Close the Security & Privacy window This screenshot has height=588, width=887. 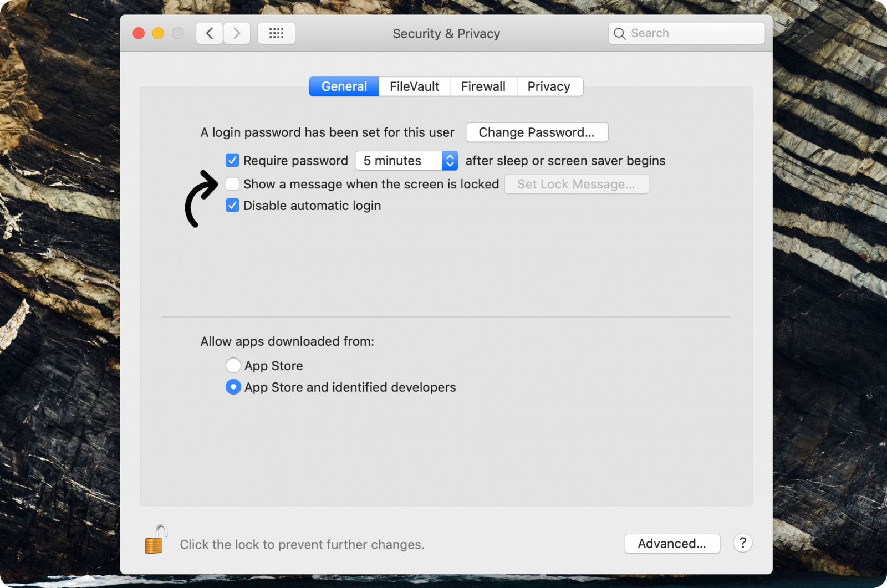pyautogui.click(x=139, y=33)
